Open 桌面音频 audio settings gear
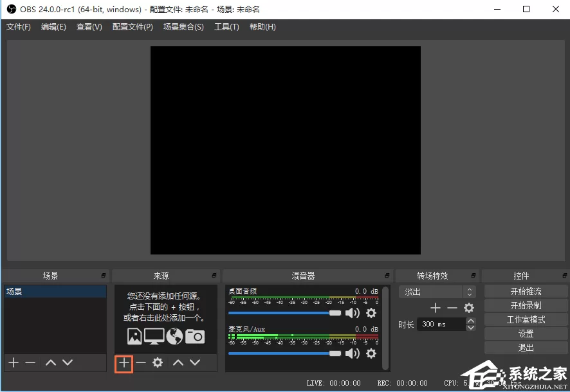Image resolution: width=570 pixels, height=392 pixels. click(371, 313)
